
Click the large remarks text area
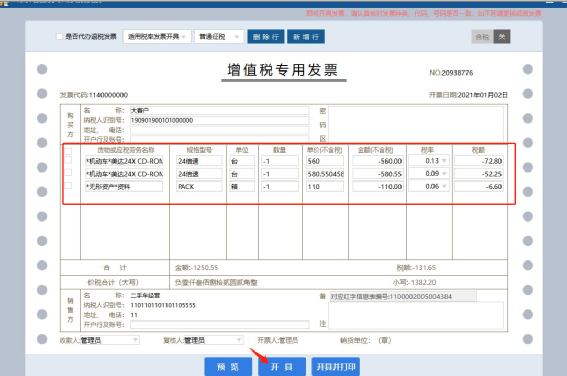tap(416, 316)
